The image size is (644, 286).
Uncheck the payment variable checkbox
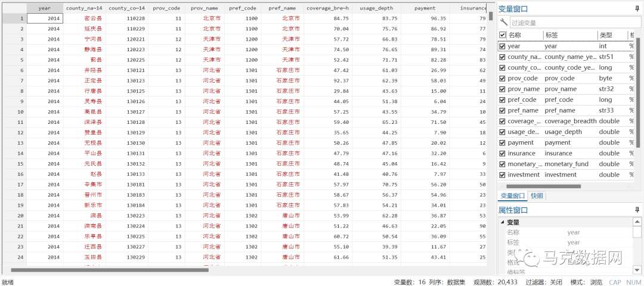[502, 142]
